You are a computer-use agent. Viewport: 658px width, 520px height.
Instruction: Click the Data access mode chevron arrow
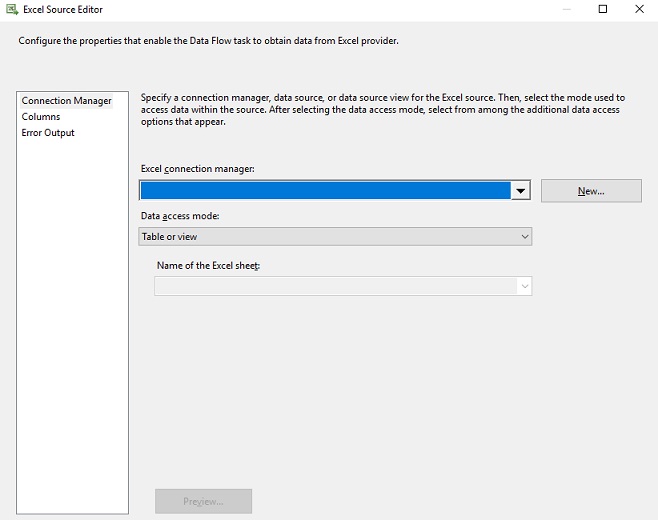point(525,237)
